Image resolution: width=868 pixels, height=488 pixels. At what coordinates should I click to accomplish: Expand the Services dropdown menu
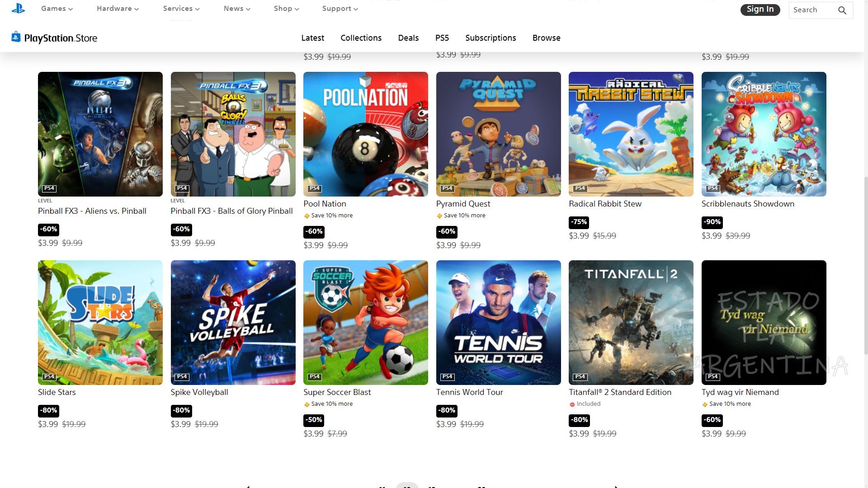click(181, 9)
